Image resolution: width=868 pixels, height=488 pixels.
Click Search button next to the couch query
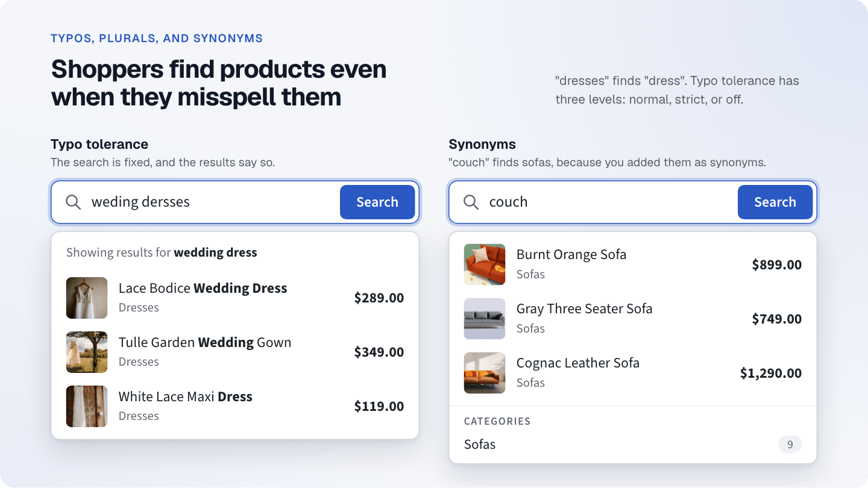775,202
